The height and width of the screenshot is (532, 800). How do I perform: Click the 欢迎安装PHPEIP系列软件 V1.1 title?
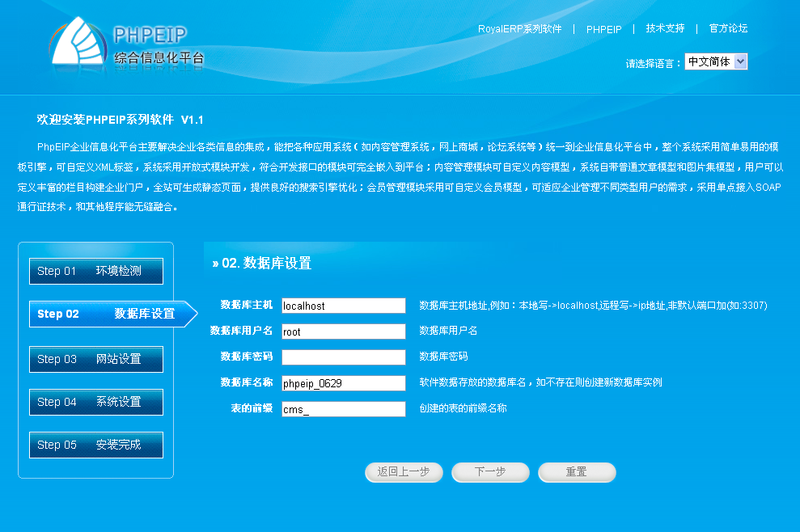(x=120, y=120)
